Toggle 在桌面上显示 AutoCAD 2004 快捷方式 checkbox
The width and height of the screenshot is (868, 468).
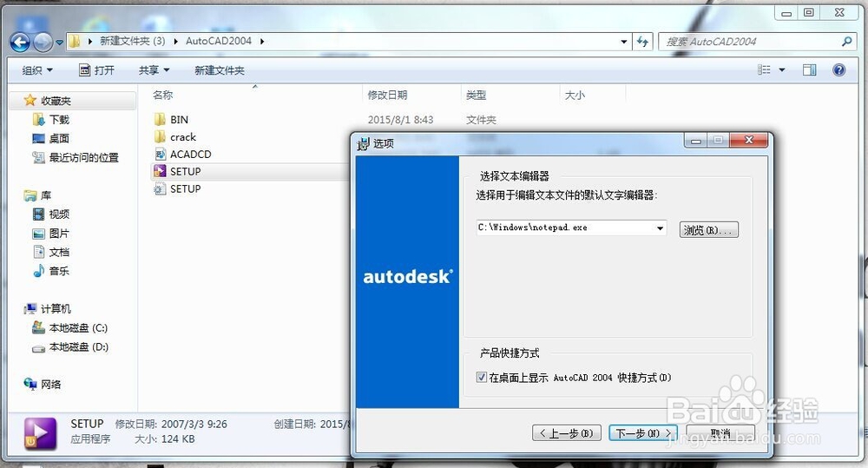pos(482,378)
